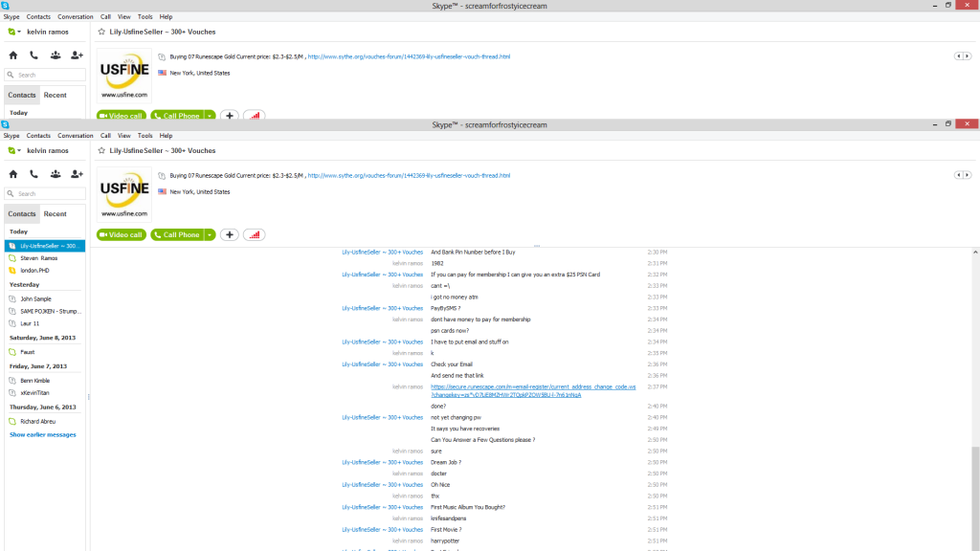Click the USFINE profile picture, front window
Screen dimensions: 980x551
[x=123, y=194]
